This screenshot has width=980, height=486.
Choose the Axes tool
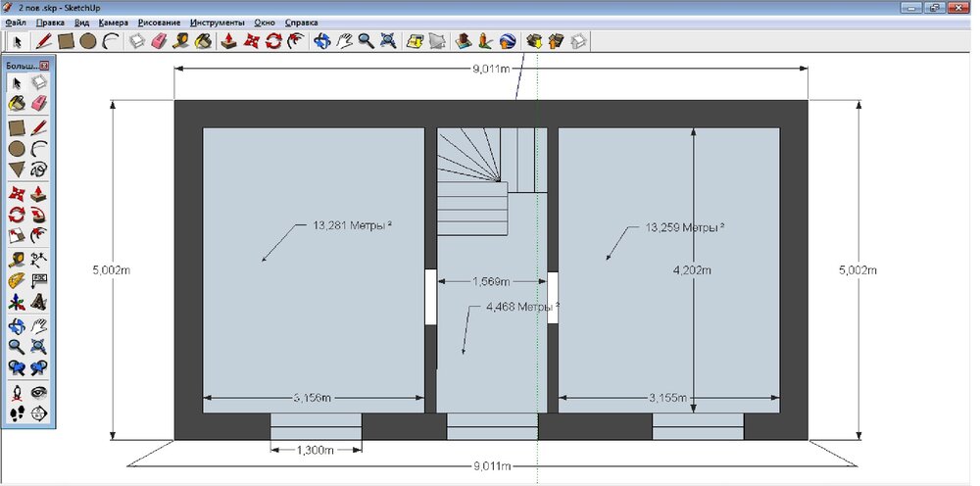point(17,301)
